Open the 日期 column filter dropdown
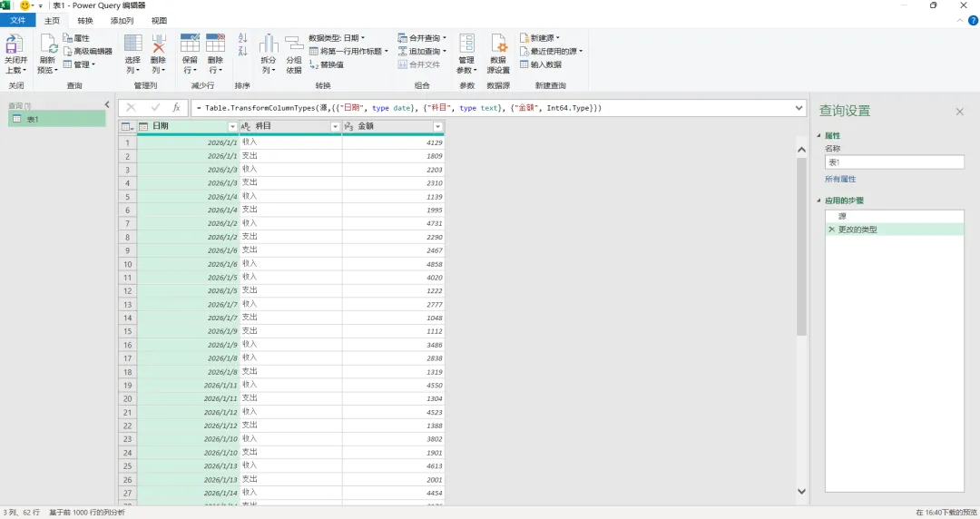980x519 pixels. (x=232, y=127)
